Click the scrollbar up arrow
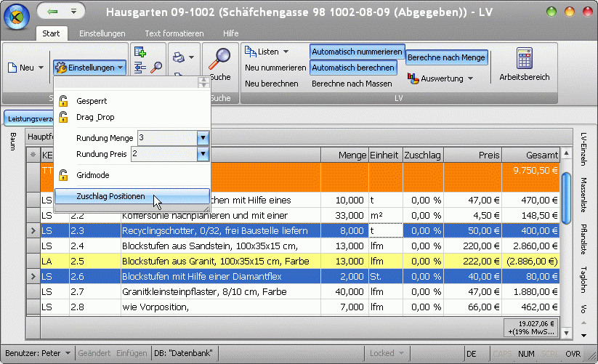 point(566,153)
